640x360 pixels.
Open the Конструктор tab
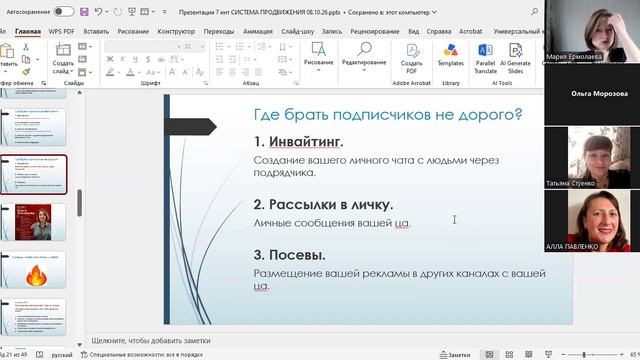176,31
